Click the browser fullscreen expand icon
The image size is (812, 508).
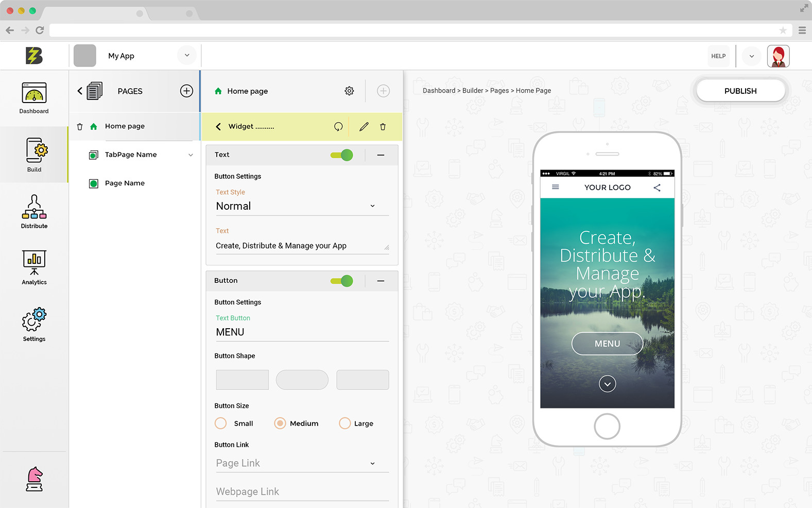click(x=804, y=8)
